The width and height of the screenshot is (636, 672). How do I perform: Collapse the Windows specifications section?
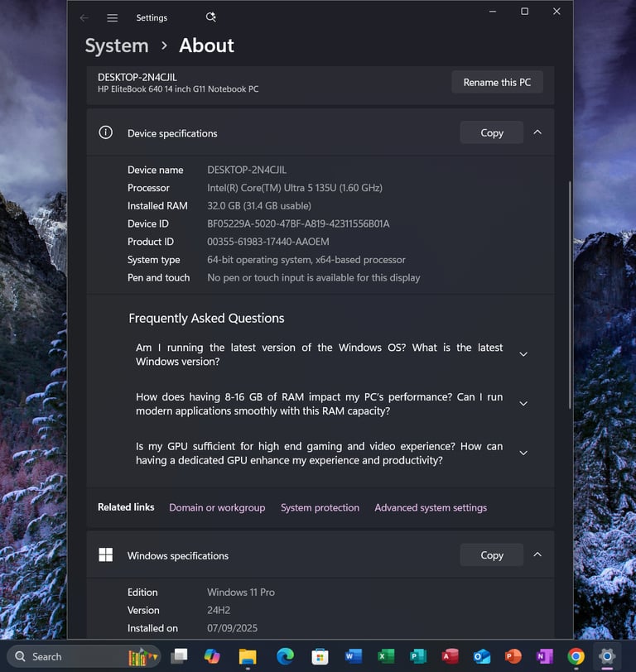537,554
